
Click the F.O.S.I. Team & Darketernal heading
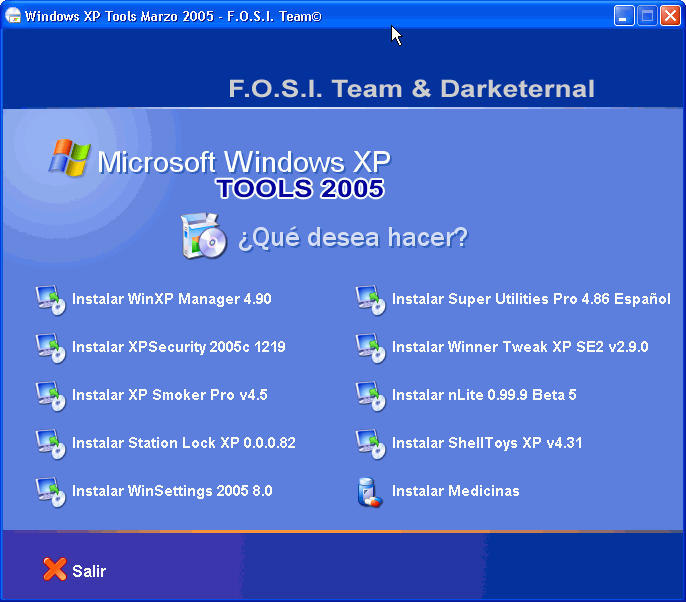pos(412,89)
